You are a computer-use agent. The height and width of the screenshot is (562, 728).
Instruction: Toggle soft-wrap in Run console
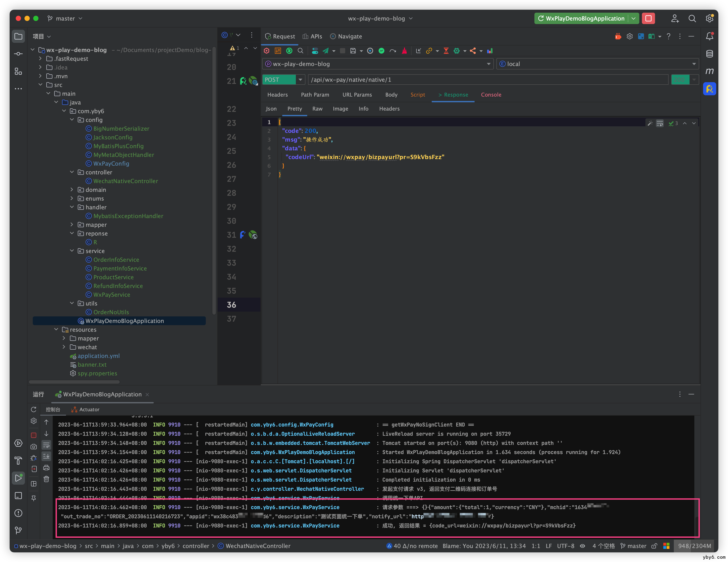(46, 445)
